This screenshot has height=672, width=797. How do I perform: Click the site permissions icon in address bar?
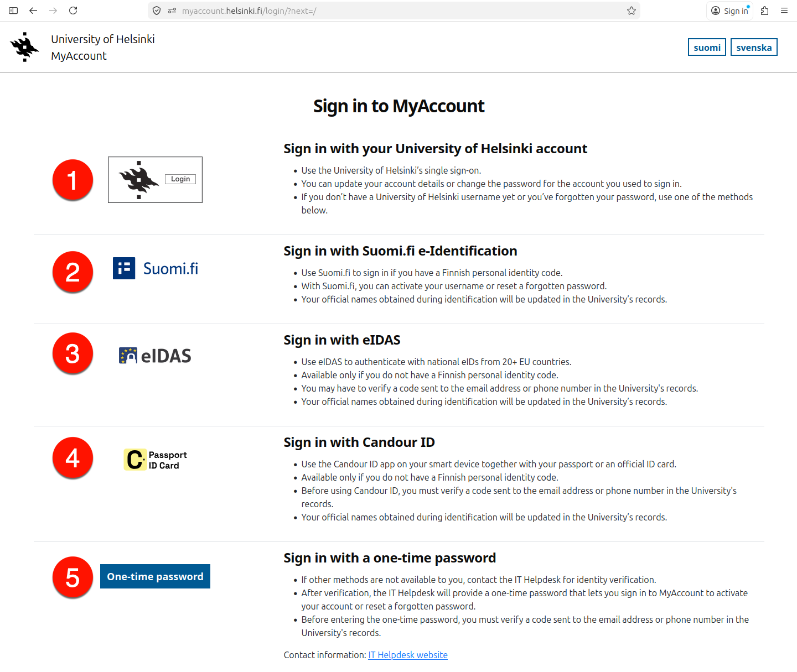(172, 11)
